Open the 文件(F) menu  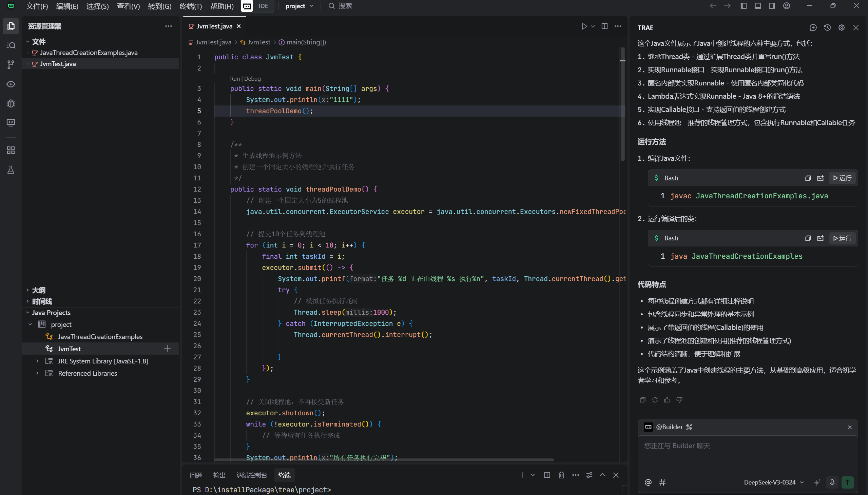click(x=37, y=6)
